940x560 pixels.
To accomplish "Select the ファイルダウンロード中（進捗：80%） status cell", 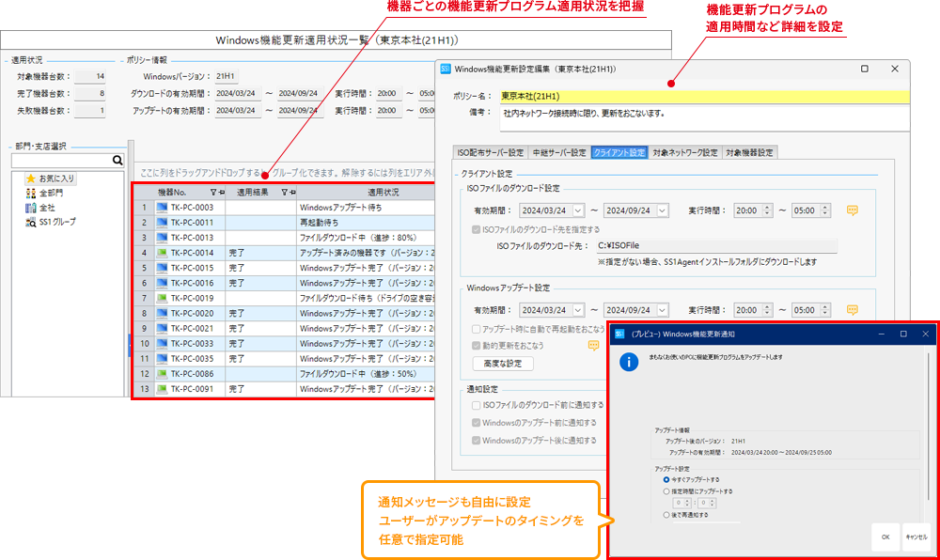I will pos(366,238).
